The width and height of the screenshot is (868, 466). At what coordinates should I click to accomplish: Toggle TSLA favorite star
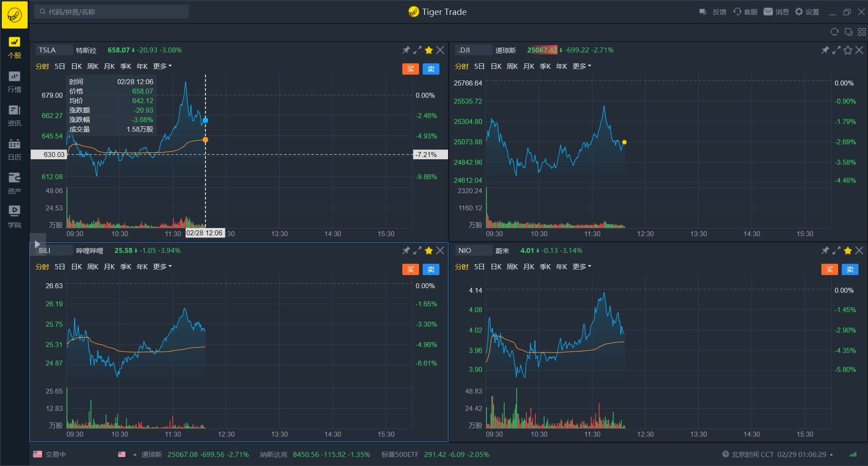(429, 50)
